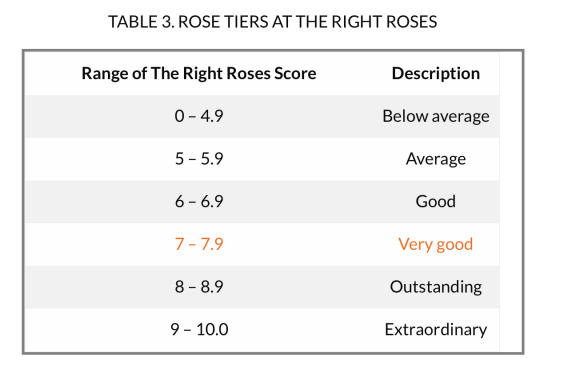Select the Range of The Right Roses Score header

(x=199, y=73)
